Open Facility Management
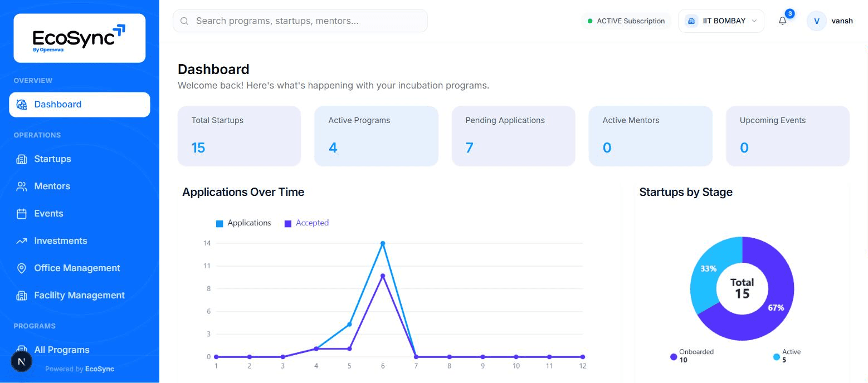Screen dimensions: 868x383 [80, 296]
